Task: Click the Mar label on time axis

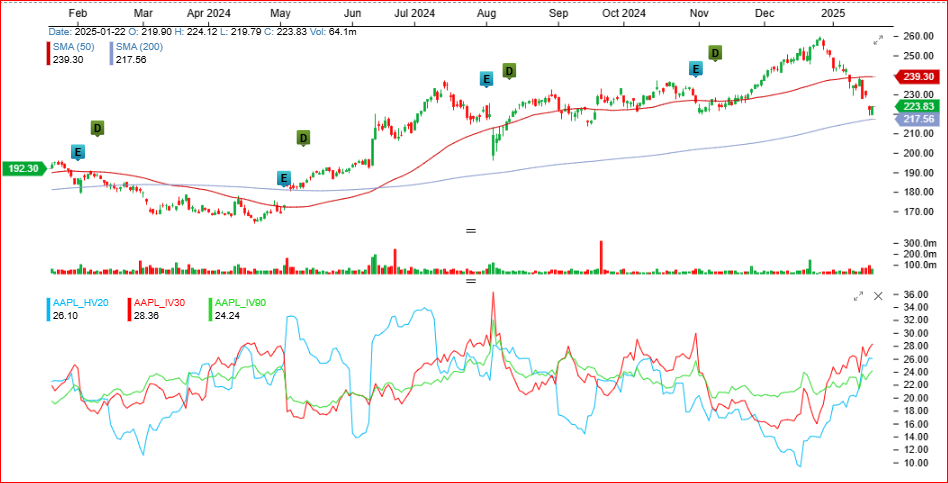Action: click(x=143, y=13)
